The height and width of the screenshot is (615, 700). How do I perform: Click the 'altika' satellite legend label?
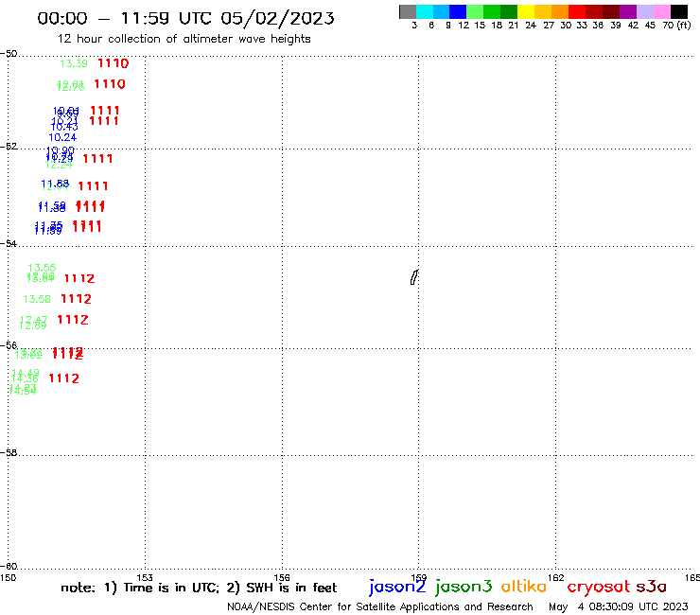(x=524, y=586)
